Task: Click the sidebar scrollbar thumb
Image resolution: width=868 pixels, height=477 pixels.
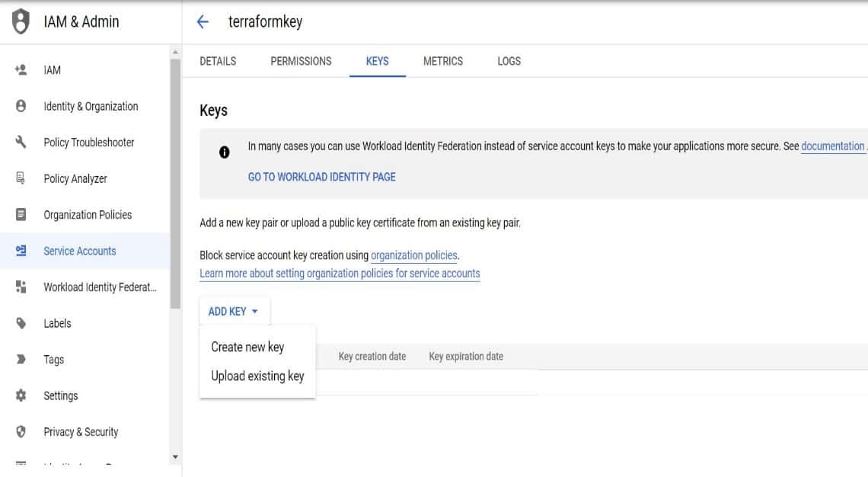Action: pyautogui.click(x=175, y=183)
